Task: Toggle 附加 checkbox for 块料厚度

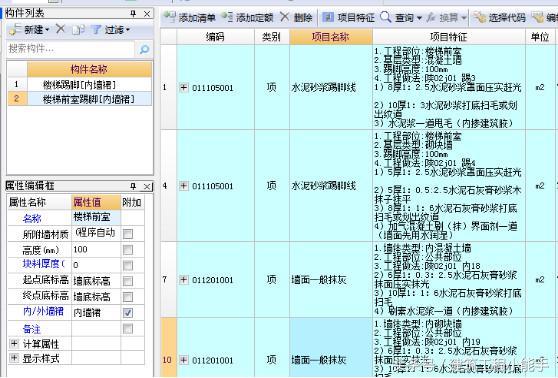Action: [128, 265]
